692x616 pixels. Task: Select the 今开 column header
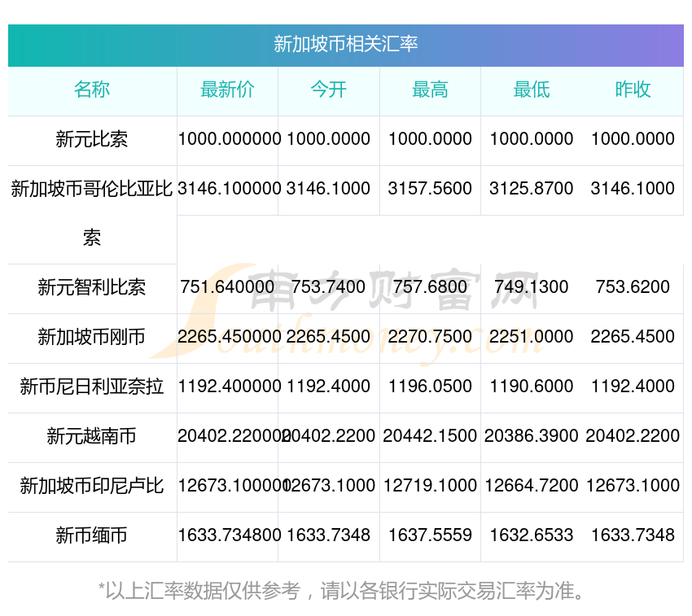coord(328,90)
